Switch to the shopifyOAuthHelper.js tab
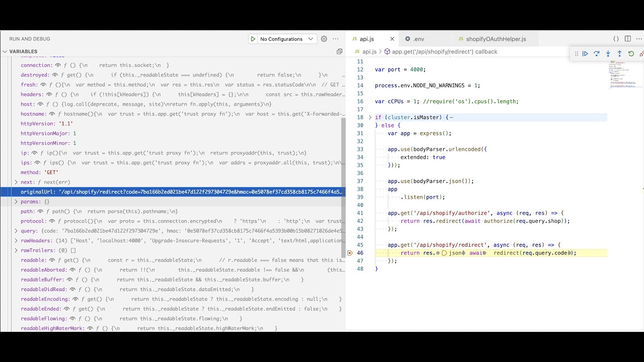 tap(496, 39)
